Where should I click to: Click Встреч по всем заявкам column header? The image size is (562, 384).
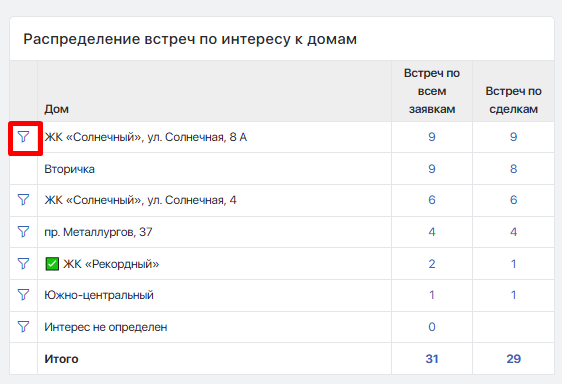(x=432, y=91)
